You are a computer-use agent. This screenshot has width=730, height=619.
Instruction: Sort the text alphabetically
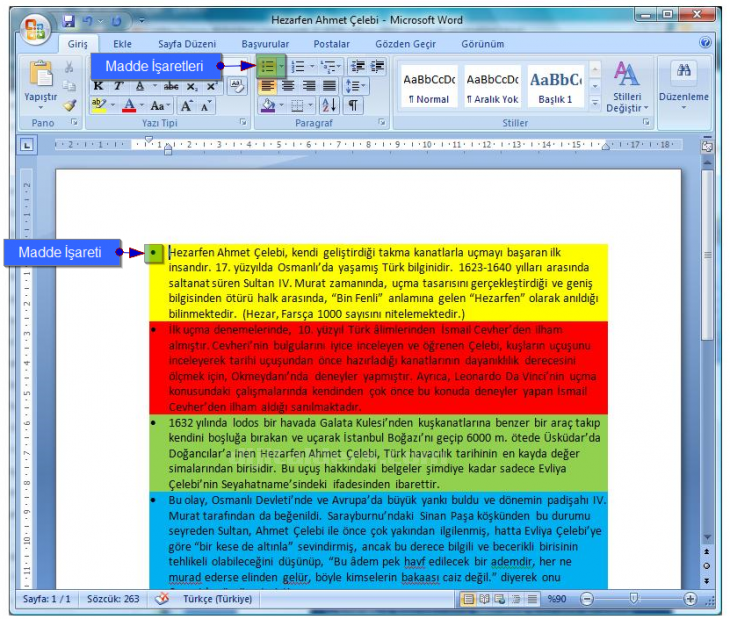329,106
